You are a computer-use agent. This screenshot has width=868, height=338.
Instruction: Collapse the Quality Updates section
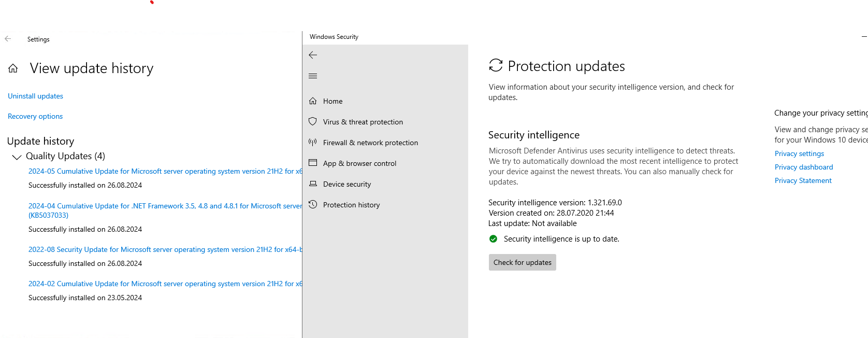point(17,157)
